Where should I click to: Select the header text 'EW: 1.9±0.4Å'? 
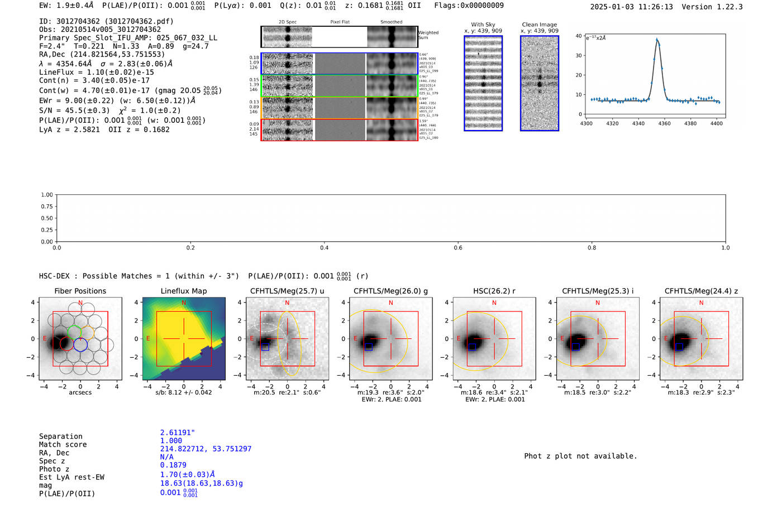click(66, 6)
